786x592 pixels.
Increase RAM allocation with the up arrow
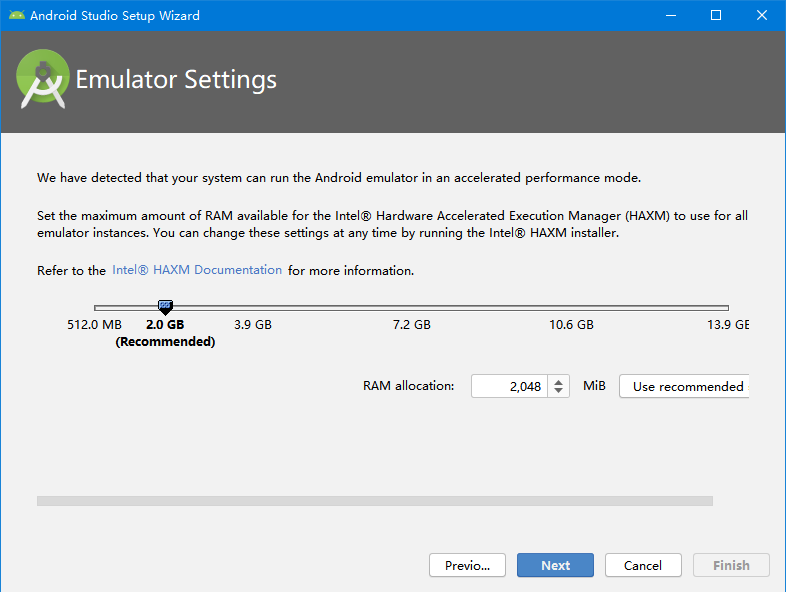click(x=559, y=381)
